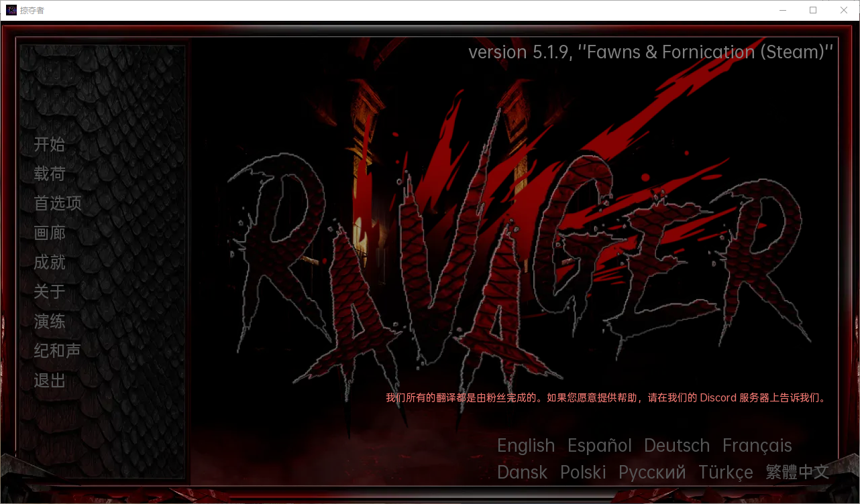
Task: Start the game with 开始
Action: [50, 144]
